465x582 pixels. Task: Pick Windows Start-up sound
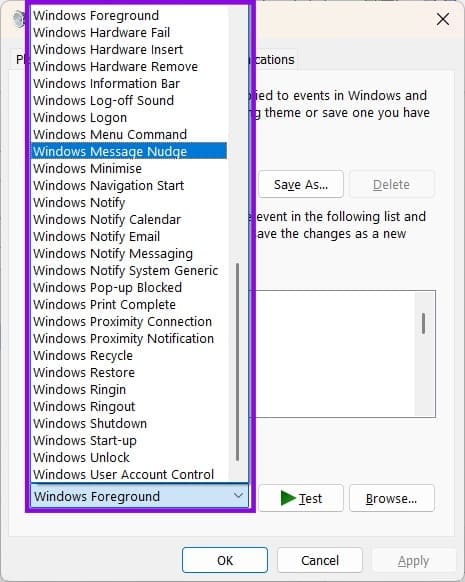click(129, 441)
